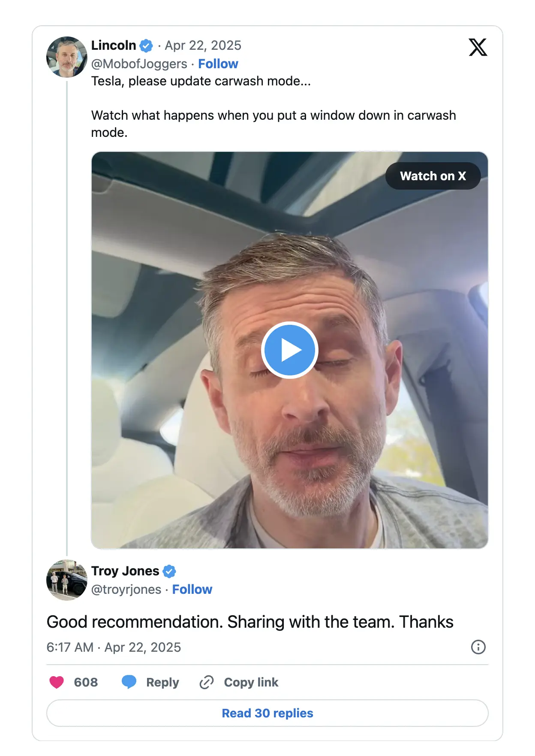Click Troy Jones's verified badge icon
Image resolution: width=535 pixels, height=756 pixels.
(x=169, y=571)
